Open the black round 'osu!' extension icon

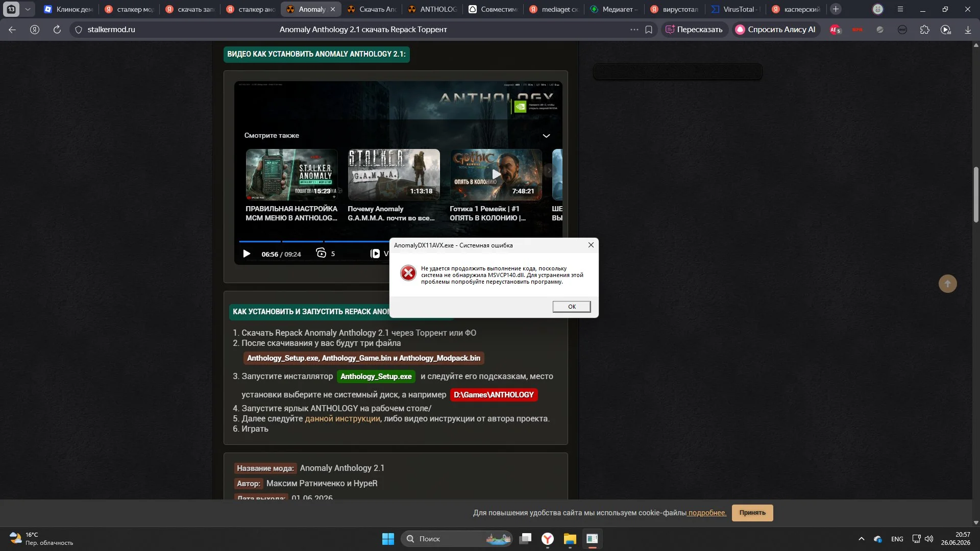(902, 30)
